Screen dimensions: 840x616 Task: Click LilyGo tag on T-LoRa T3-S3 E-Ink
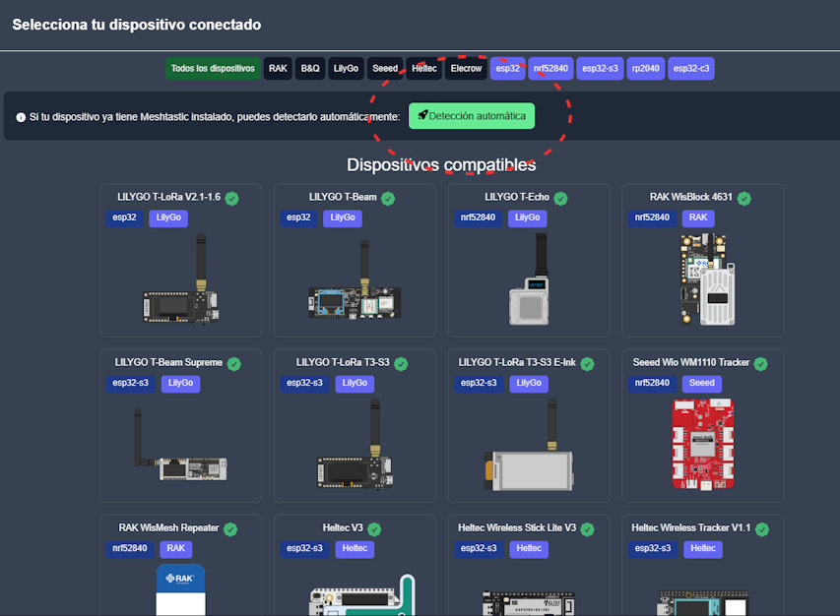click(529, 383)
